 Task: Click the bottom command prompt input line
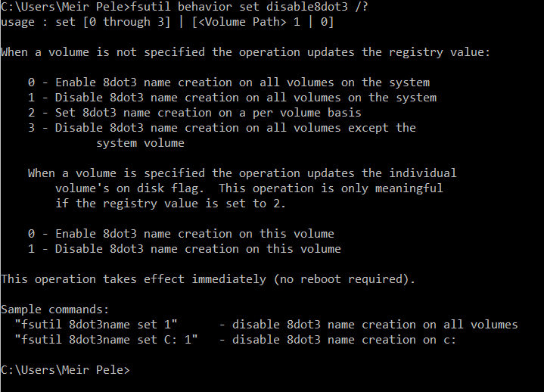click(x=65, y=370)
